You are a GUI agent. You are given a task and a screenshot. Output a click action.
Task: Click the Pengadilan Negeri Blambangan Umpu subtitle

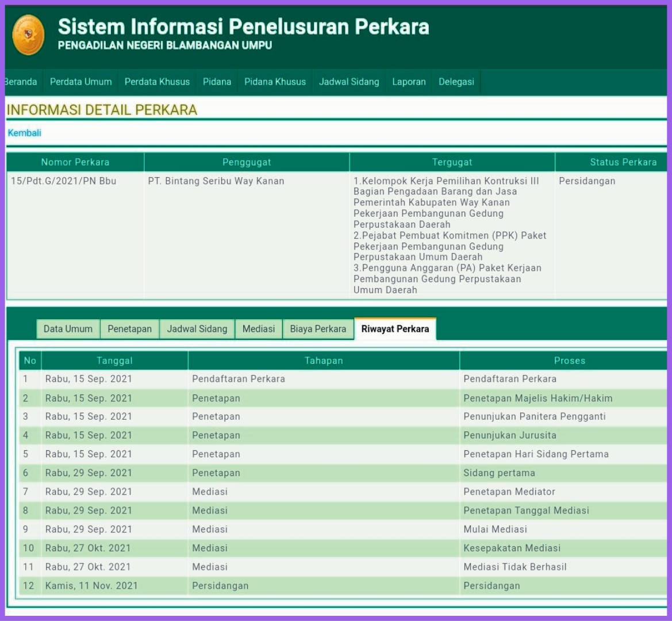(x=165, y=45)
